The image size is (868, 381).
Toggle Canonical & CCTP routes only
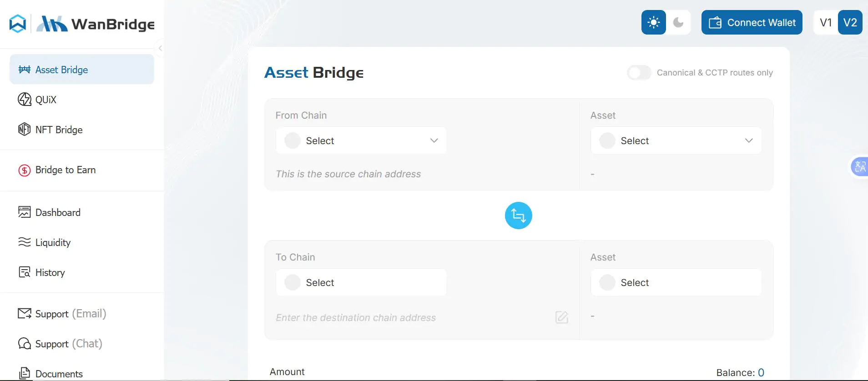tap(639, 72)
